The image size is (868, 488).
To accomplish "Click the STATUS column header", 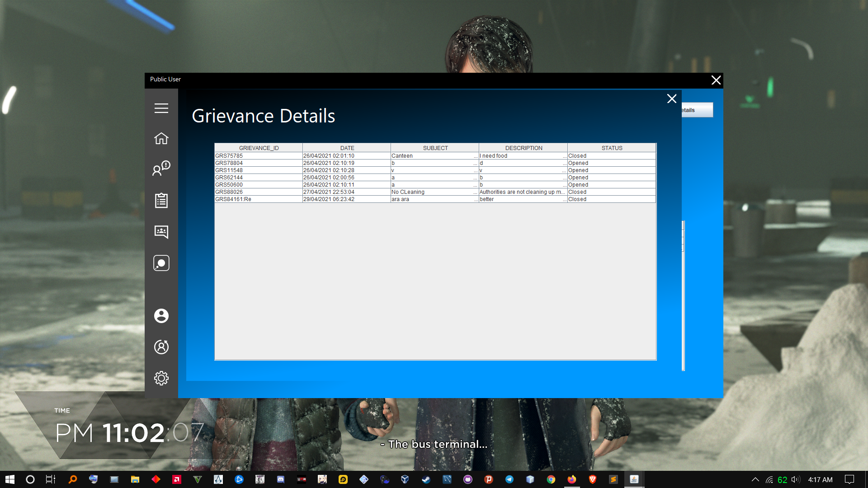I will click(611, 148).
